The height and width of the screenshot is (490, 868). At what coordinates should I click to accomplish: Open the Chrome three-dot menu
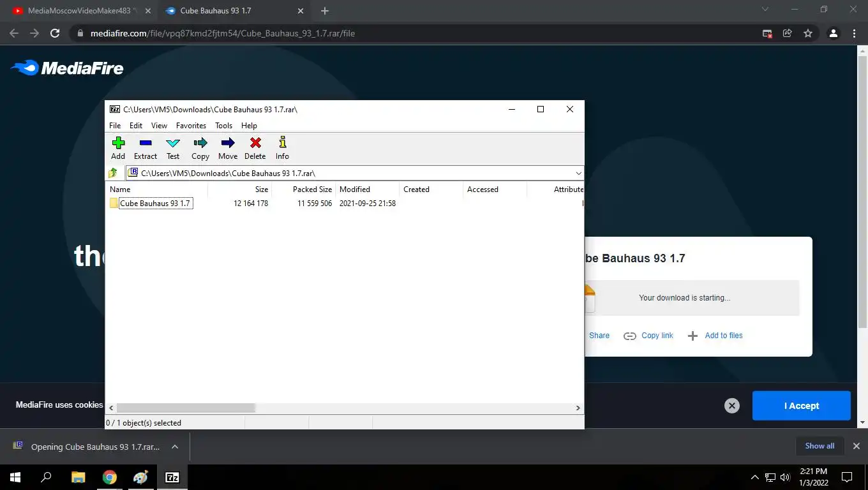point(854,33)
